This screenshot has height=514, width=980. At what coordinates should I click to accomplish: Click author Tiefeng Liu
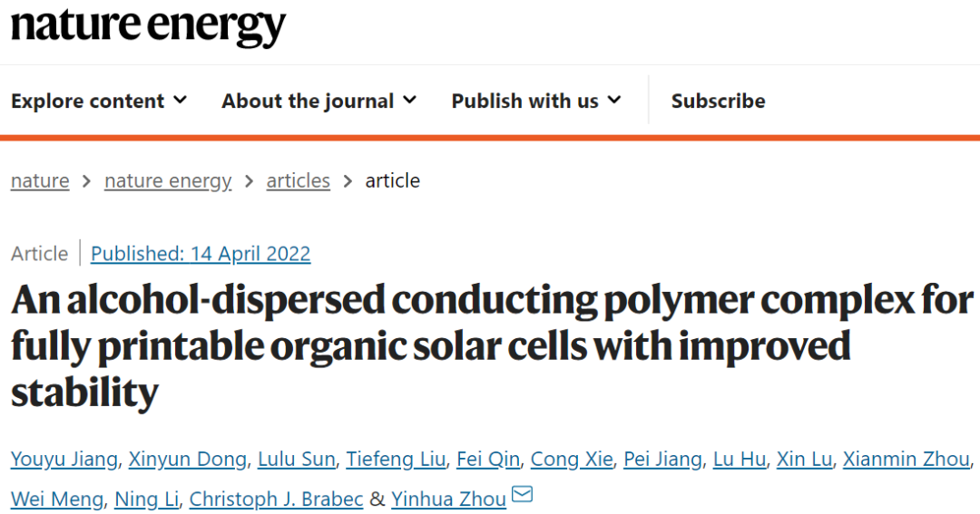point(396,460)
